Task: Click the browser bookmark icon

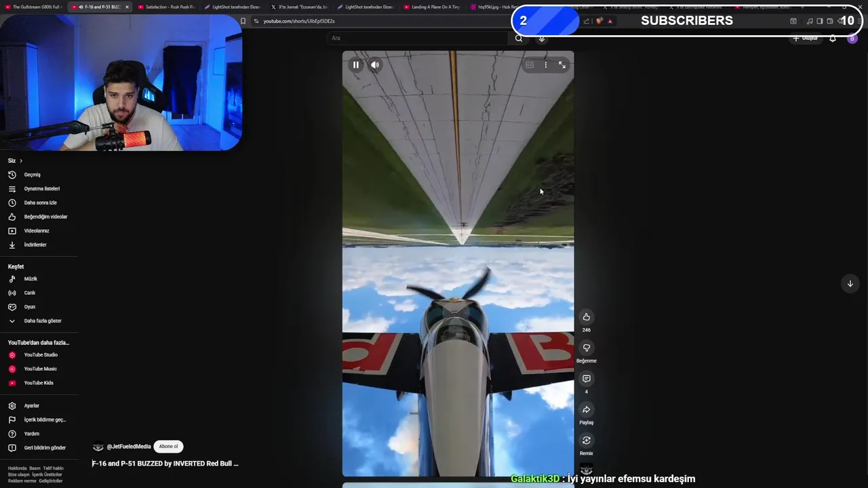Action: [x=243, y=21]
